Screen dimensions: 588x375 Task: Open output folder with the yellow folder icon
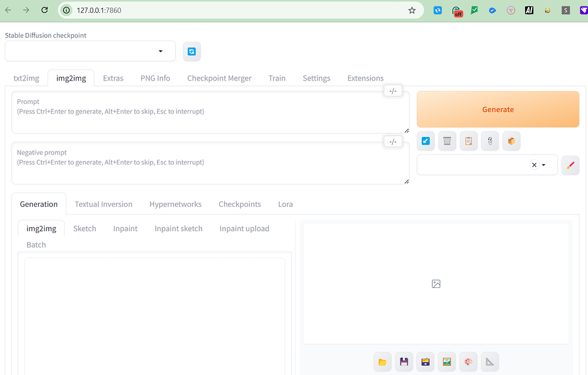(383, 362)
